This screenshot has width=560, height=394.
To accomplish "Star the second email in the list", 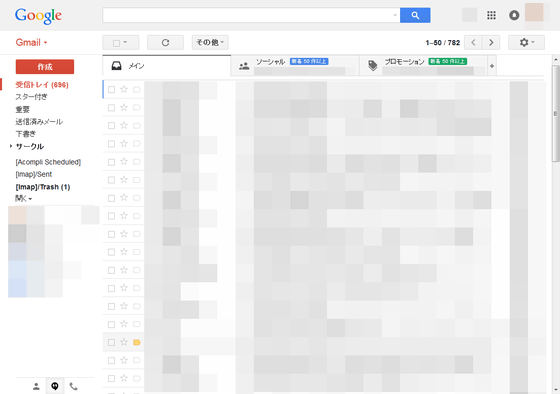I will coord(124,107).
